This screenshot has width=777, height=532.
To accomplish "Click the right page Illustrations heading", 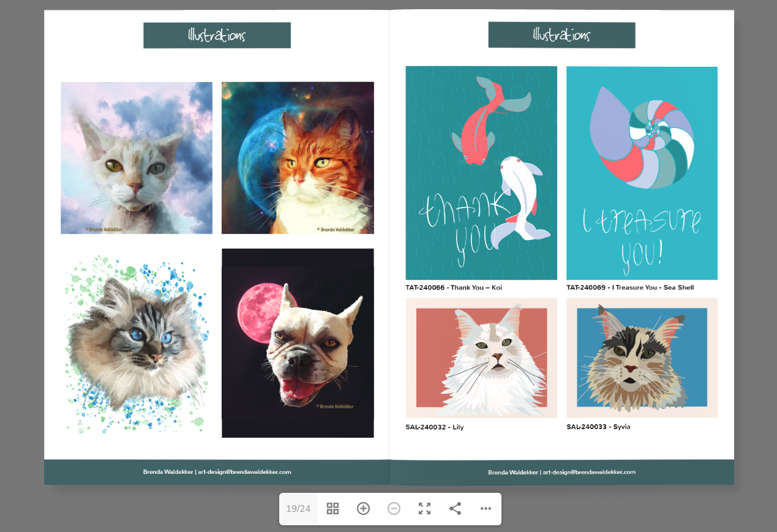I will pos(561,35).
